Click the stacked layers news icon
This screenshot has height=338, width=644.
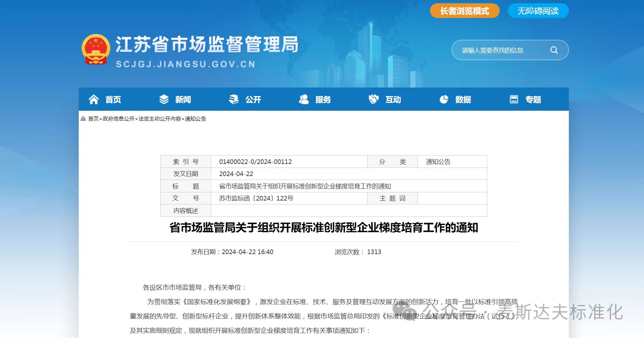click(x=164, y=99)
